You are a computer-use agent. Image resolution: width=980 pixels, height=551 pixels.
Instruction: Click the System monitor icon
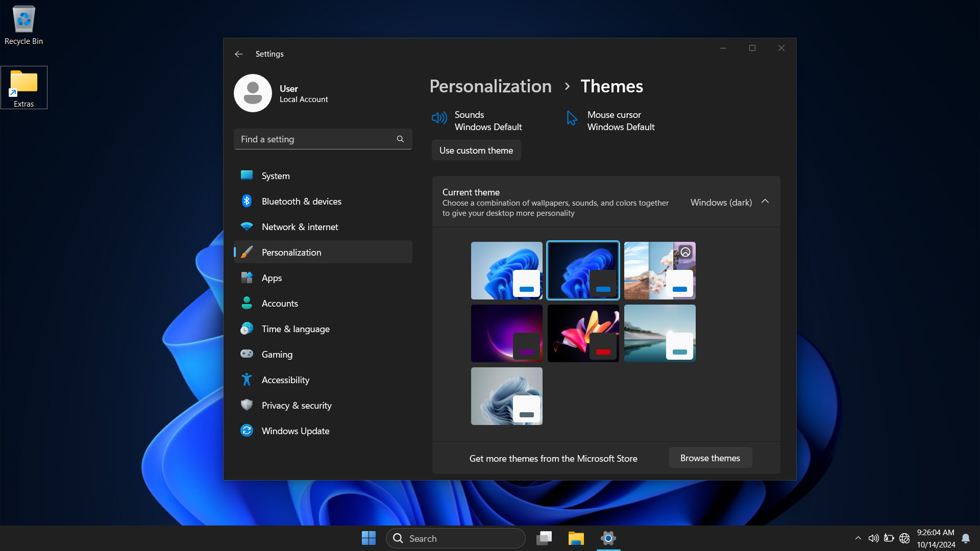point(247,176)
